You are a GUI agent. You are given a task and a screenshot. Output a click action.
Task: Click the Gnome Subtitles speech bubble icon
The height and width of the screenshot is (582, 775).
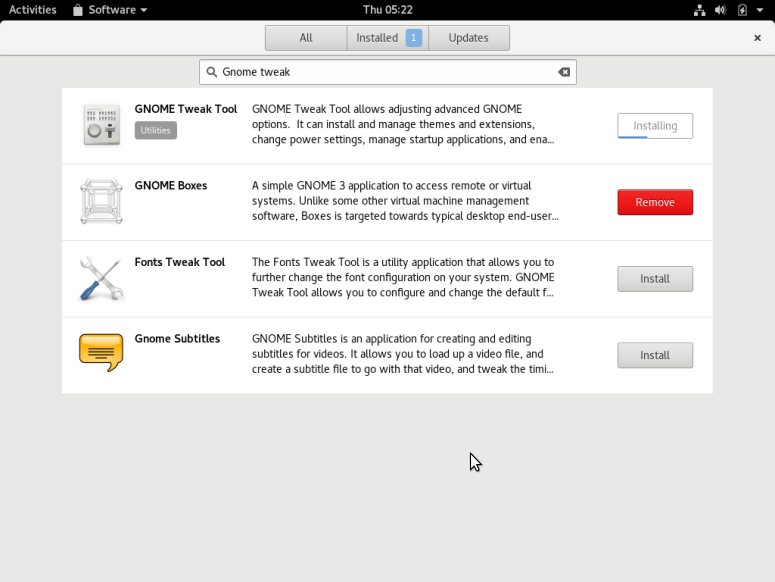point(101,354)
